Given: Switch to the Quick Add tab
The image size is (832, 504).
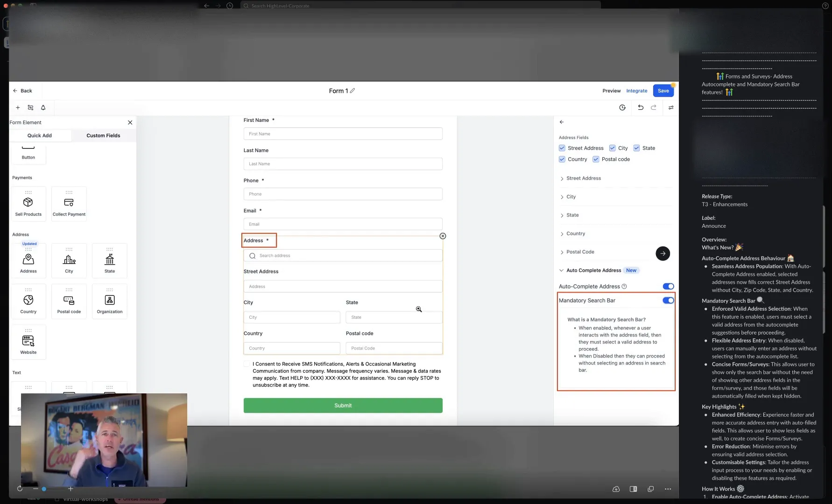Looking at the screenshot, I should point(40,135).
